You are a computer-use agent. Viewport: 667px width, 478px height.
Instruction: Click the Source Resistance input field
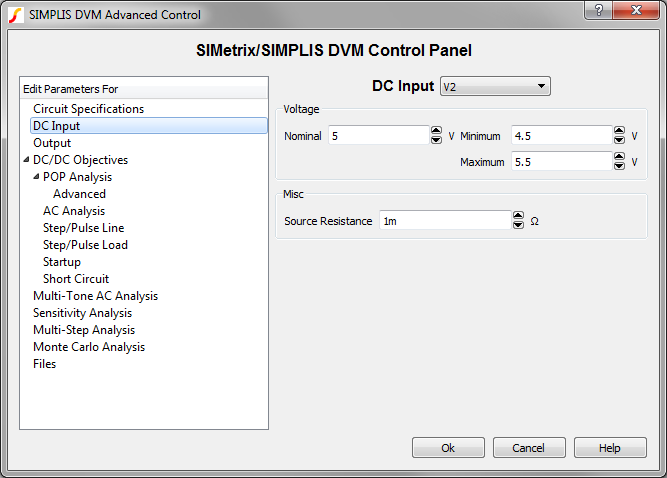(x=444, y=220)
